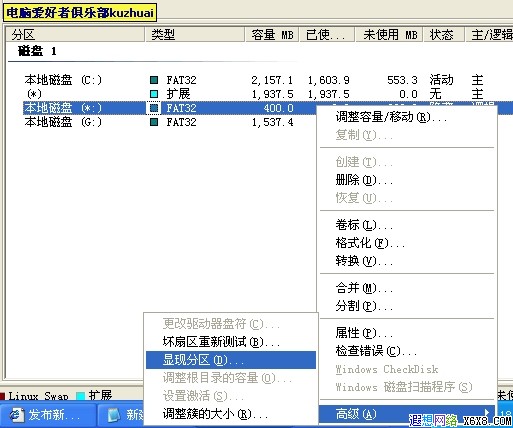Click the cyan 扩展 legend swatch

pyautogui.click(x=81, y=396)
